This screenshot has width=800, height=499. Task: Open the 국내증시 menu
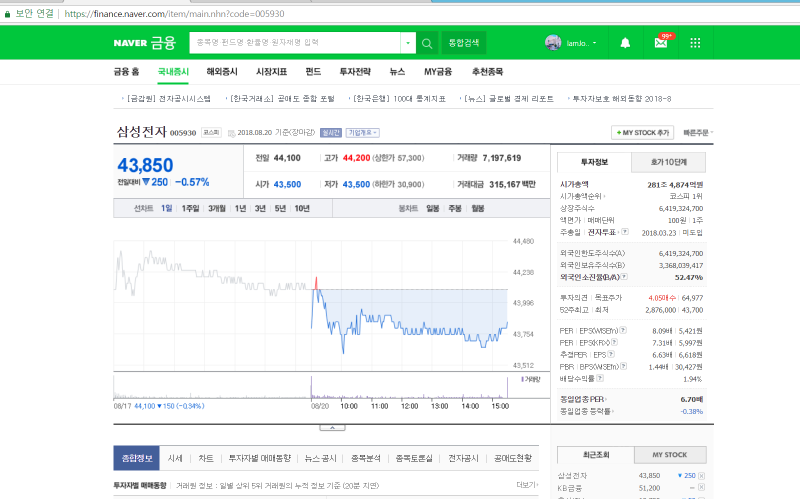(173, 71)
